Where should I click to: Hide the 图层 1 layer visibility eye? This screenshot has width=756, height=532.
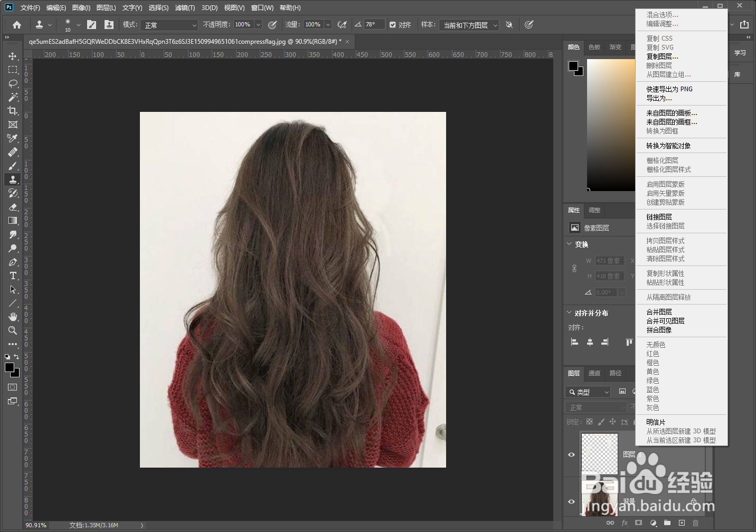click(x=571, y=455)
